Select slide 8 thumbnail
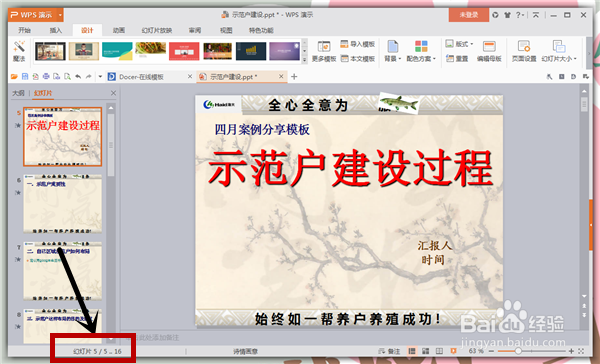The image size is (600, 364). coord(63,326)
